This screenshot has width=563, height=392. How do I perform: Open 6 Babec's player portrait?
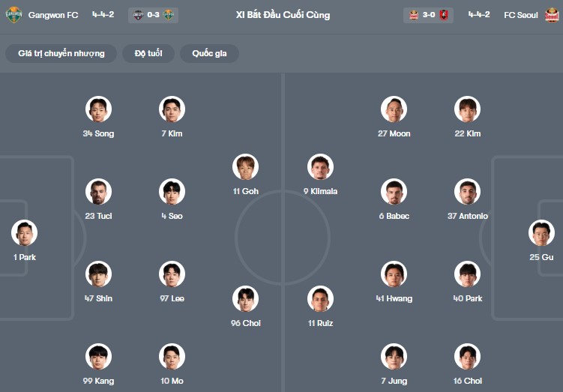click(x=393, y=192)
